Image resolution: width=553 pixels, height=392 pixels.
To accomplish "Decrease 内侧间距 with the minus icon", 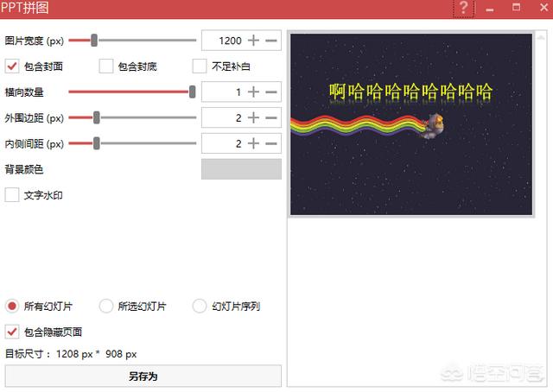I will point(271,143).
